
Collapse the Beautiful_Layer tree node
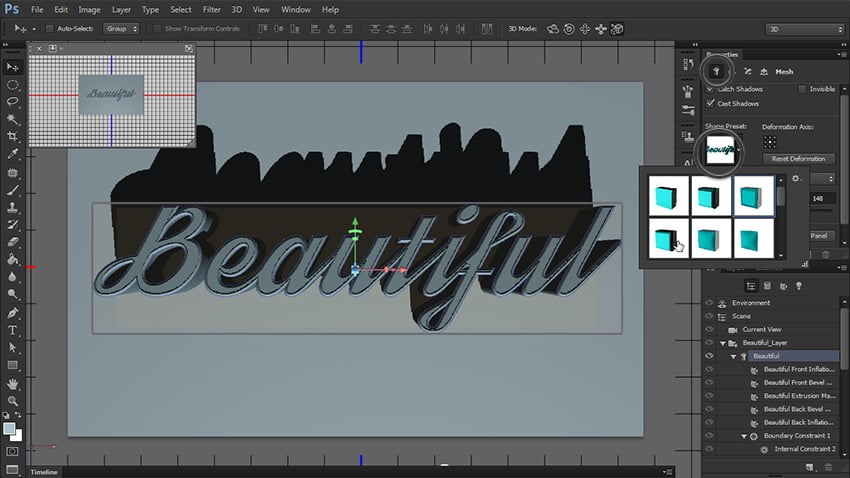pyautogui.click(x=722, y=343)
